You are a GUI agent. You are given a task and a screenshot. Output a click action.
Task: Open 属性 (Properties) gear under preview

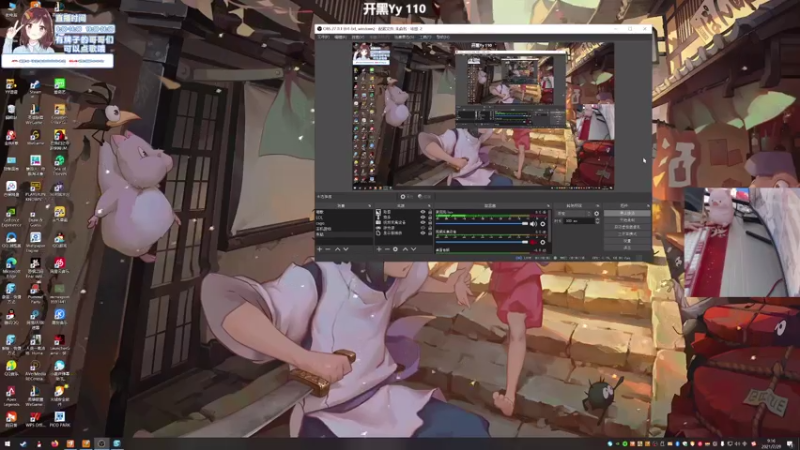tap(407, 196)
